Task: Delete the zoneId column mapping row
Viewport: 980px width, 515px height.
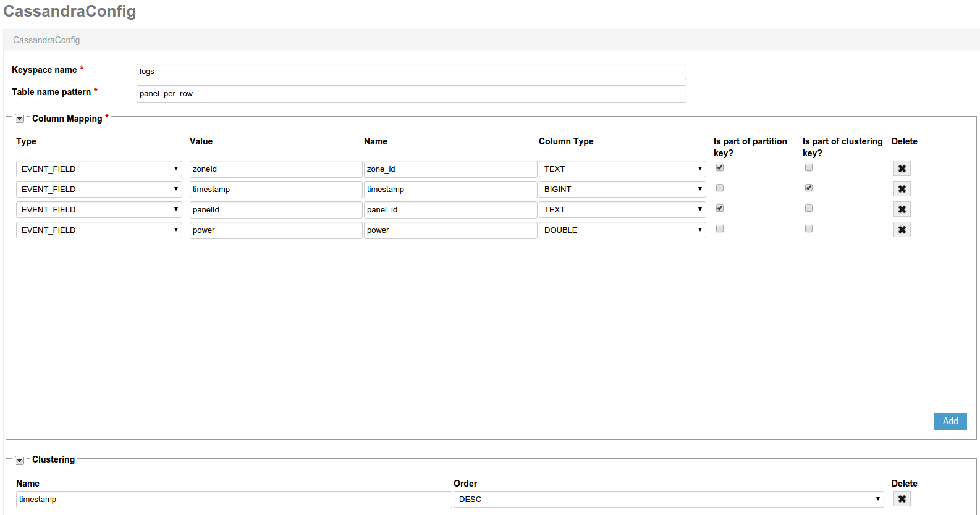Action: [902, 169]
